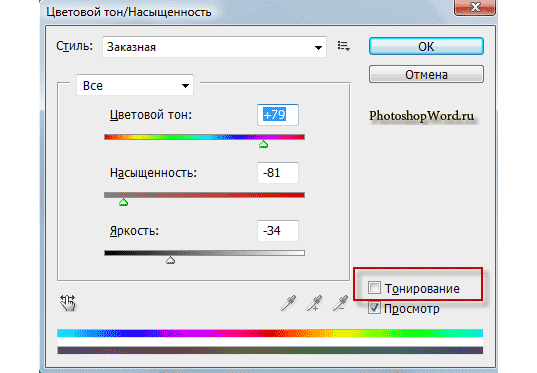Click the Яркость slider handle
The image size is (537, 373).
tap(171, 260)
